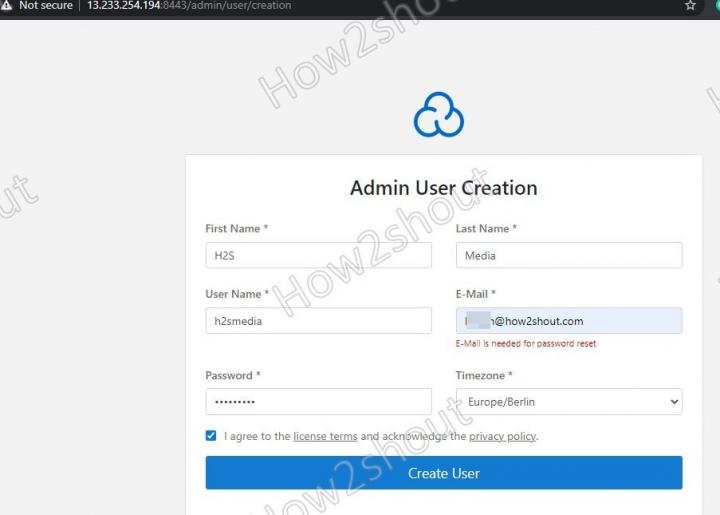Screen dimensions: 720x515
Task: Click the "E-Mail is needed for password reset" message
Action: coord(526,344)
